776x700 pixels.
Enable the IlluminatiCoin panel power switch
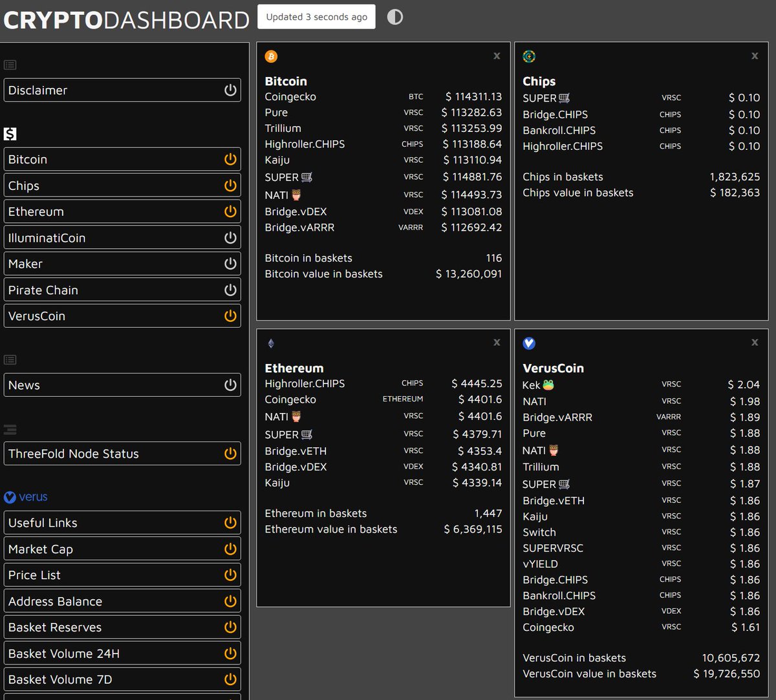point(230,238)
